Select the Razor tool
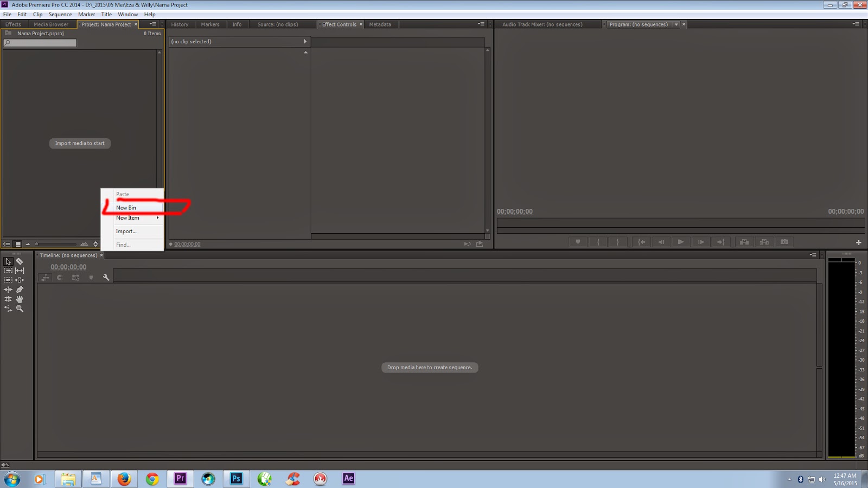Viewport: 868px width, 488px height. click(x=20, y=261)
